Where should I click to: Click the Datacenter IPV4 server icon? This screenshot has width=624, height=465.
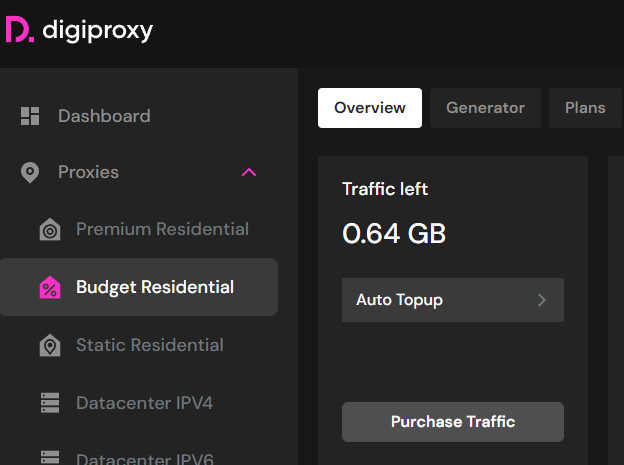pos(50,403)
